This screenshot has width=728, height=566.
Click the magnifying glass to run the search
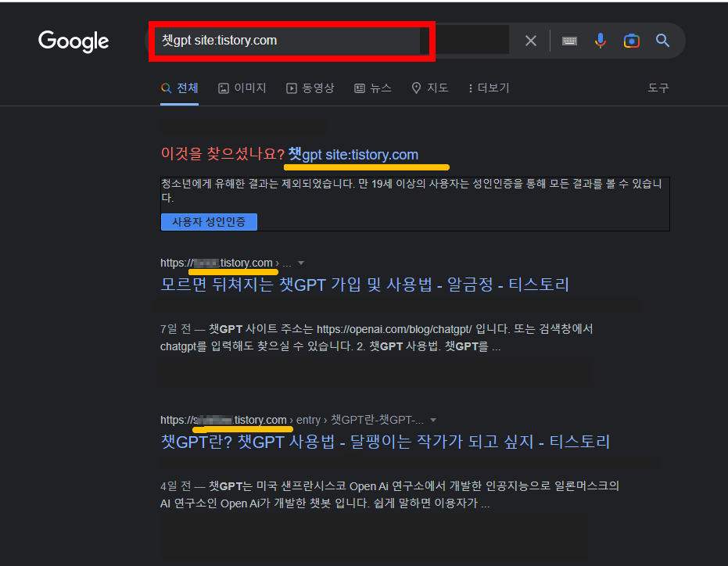pyautogui.click(x=662, y=41)
